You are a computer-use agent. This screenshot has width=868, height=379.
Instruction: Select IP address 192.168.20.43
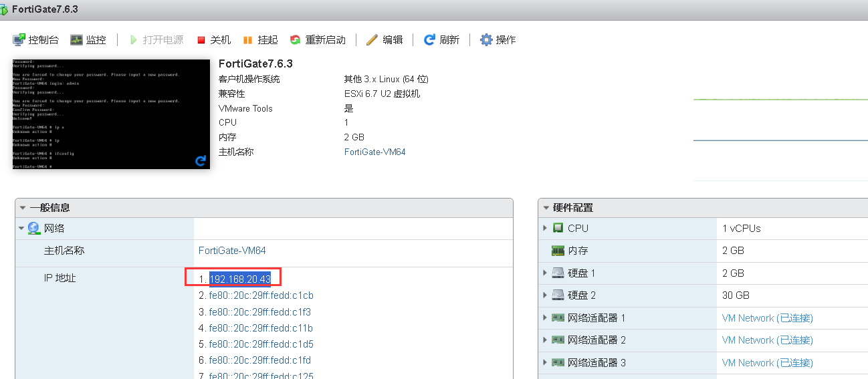240,279
